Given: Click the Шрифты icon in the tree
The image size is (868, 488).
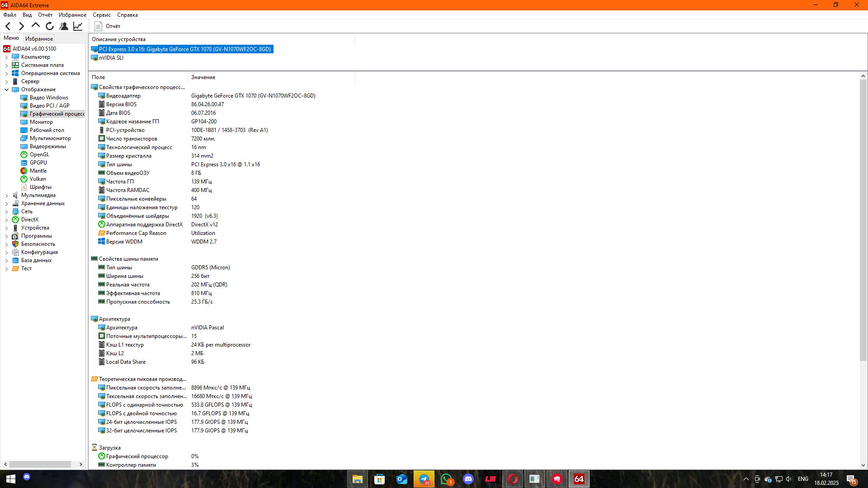Looking at the screenshot, I should click(x=24, y=187).
